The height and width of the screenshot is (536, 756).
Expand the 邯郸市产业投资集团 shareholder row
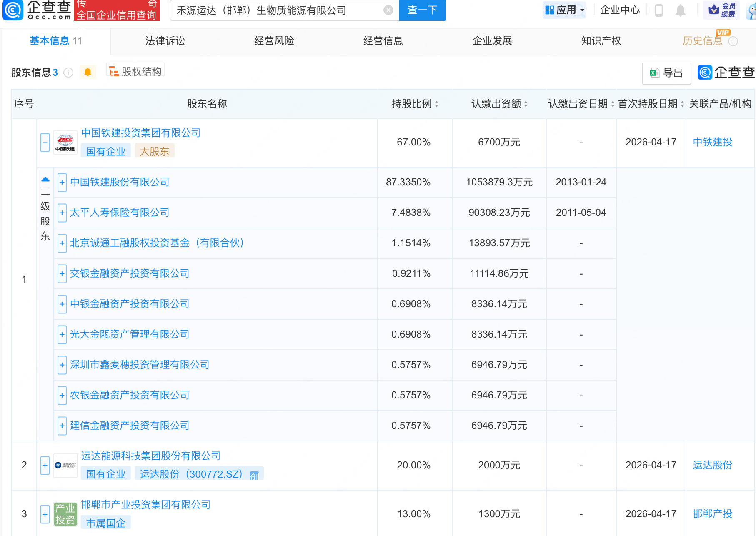coord(45,514)
